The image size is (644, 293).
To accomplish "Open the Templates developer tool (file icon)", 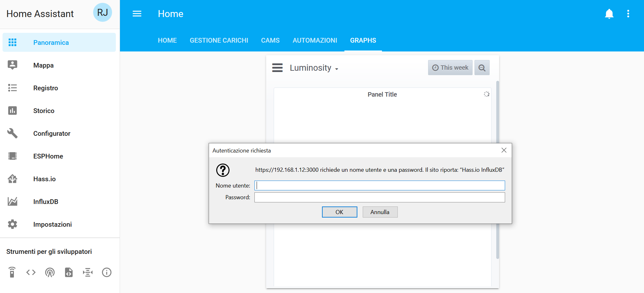I will 69,272.
